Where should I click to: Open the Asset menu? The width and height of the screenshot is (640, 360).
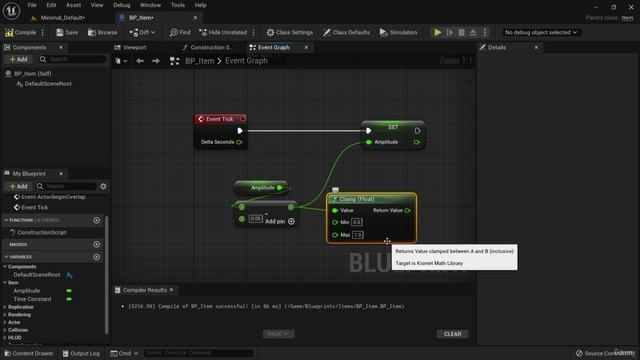click(x=73, y=5)
